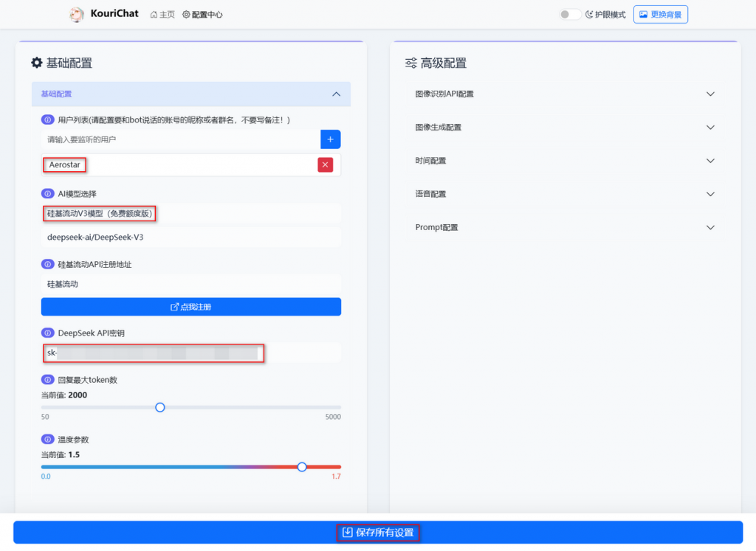Open 配置中心 in the navigation bar
756x551 pixels.
coord(202,14)
